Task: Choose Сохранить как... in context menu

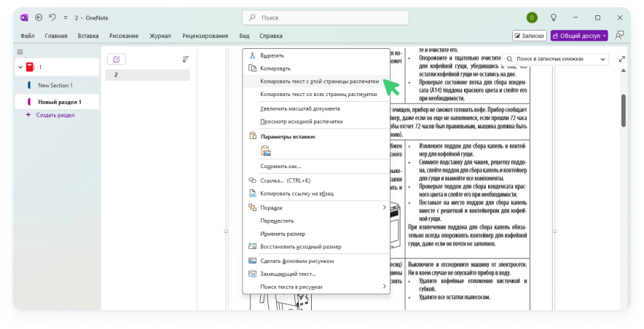Action: (316, 166)
